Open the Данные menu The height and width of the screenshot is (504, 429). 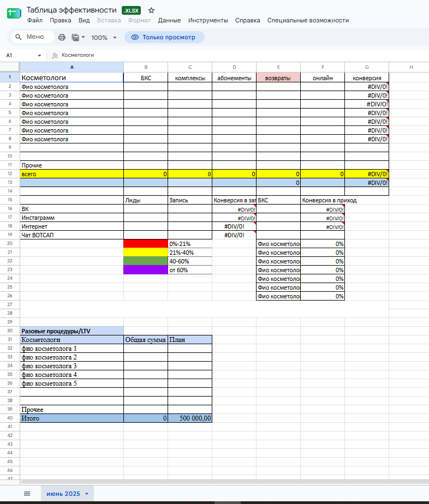[169, 20]
